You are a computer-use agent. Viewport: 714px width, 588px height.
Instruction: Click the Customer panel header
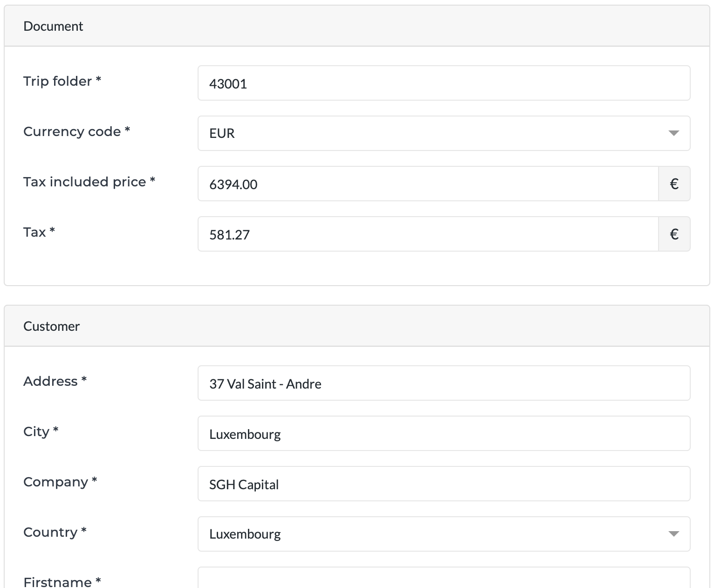coord(51,327)
